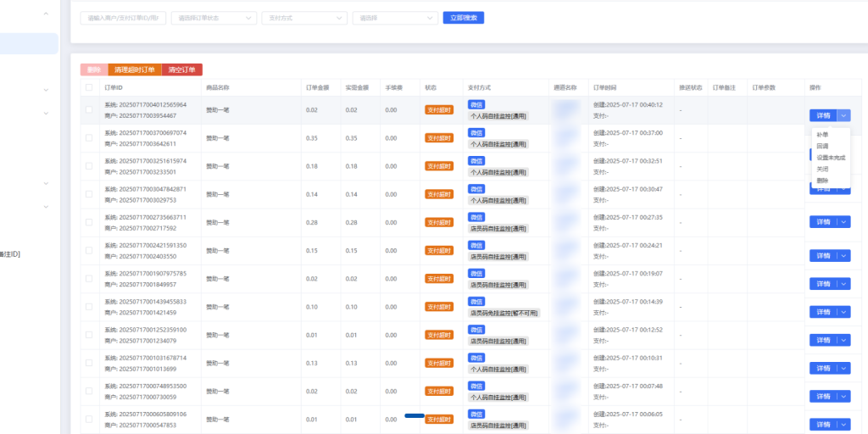
Task: Click the 店员码自挂监控 tag on the 00:24:21 order
Action: [498, 256]
